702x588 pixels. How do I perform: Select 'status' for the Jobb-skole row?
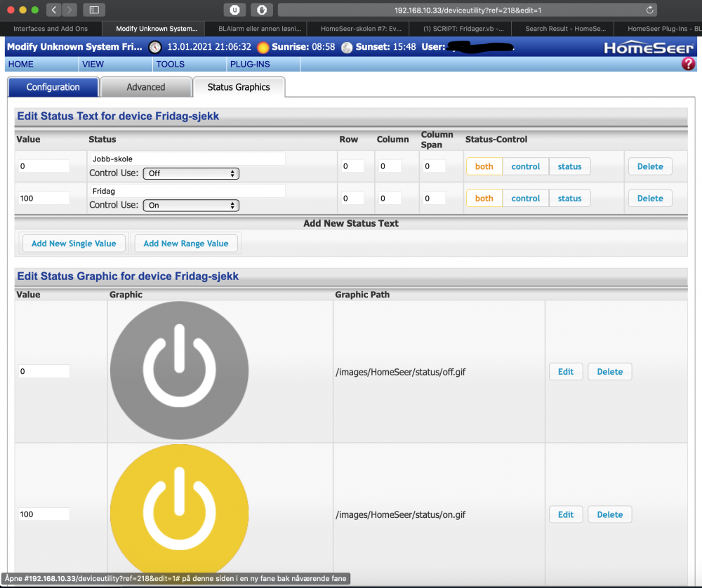569,167
